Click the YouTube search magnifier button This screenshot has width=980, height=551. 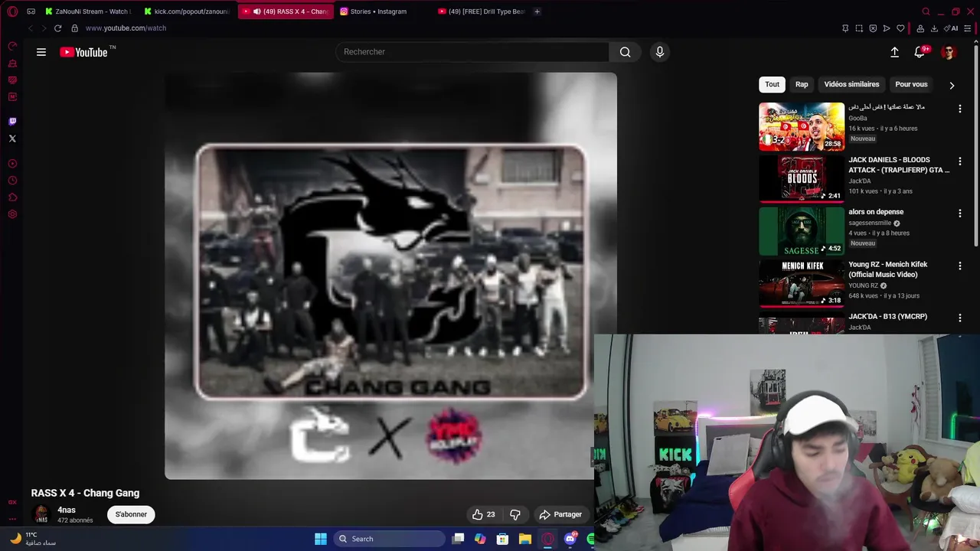pyautogui.click(x=625, y=52)
